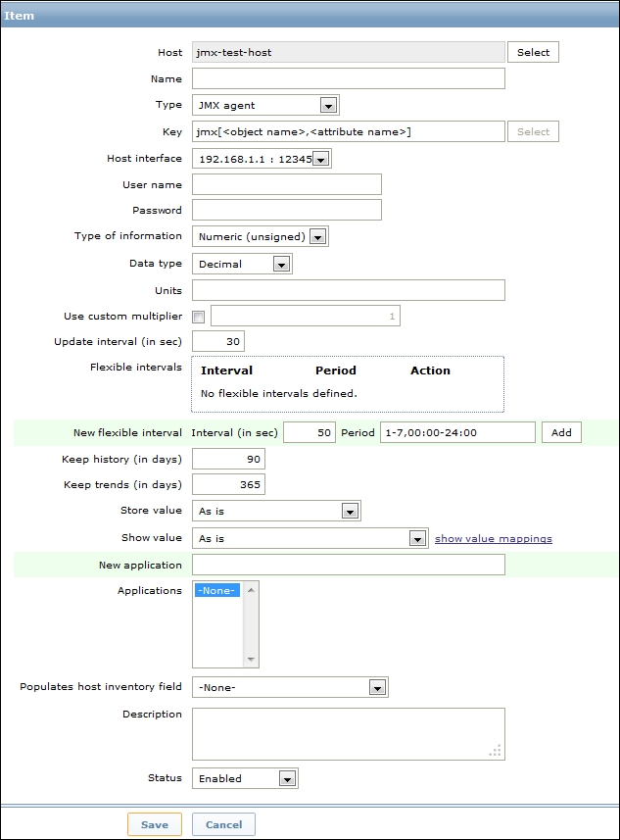Open the show value mappings link
620x840 pixels.
pos(493,538)
